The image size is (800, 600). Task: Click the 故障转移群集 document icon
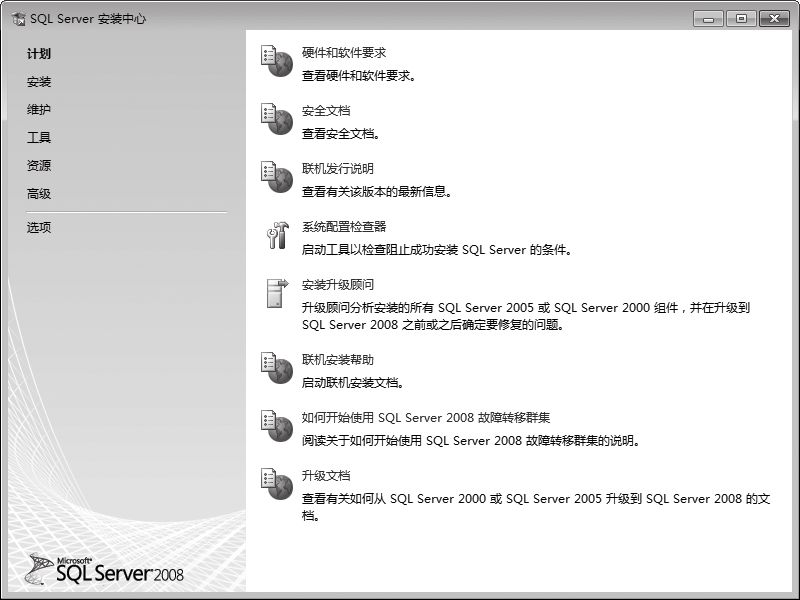click(277, 427)
